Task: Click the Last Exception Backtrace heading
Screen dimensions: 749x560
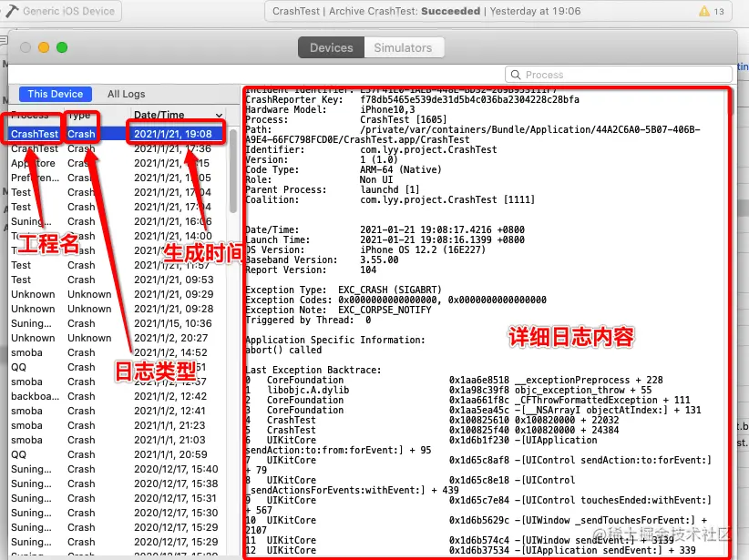Action: (x=313, y=370)
